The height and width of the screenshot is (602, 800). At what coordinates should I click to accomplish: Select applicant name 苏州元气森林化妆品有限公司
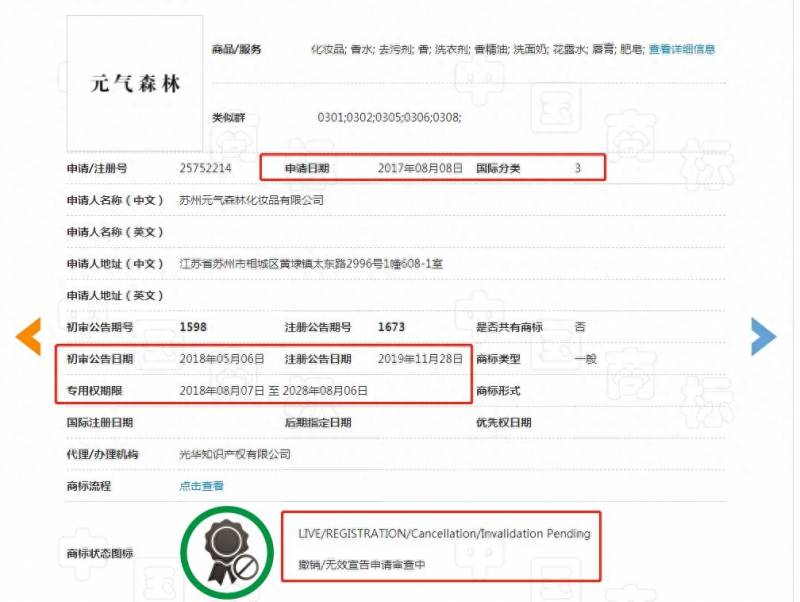pyautogui.click(x=252, y=200)
